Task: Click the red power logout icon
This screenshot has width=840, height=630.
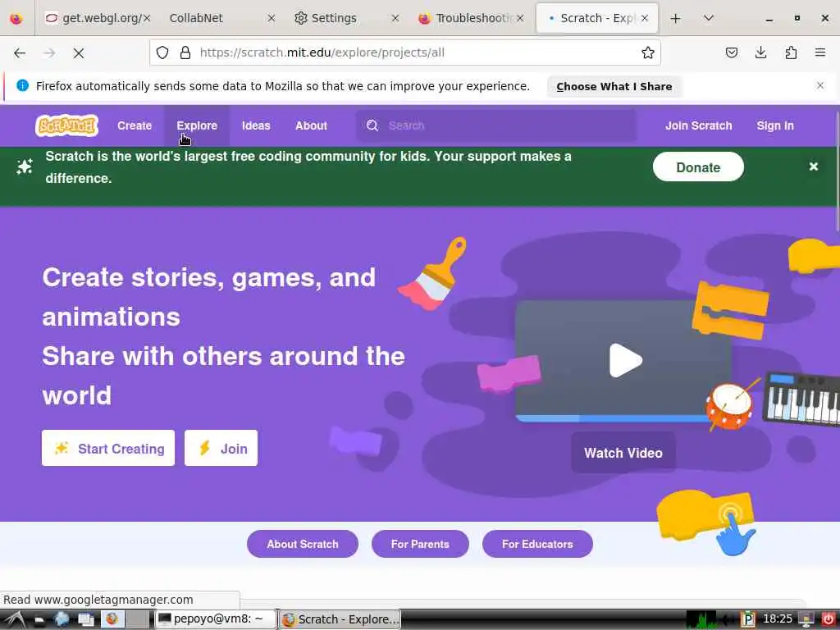Action: click(829, 620)
